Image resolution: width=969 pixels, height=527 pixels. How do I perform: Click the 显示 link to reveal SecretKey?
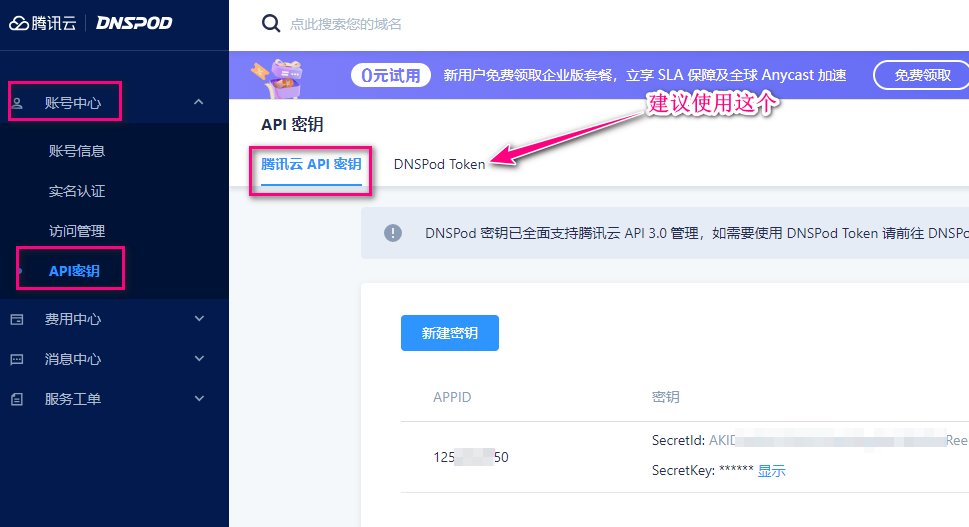pos(771,471)
